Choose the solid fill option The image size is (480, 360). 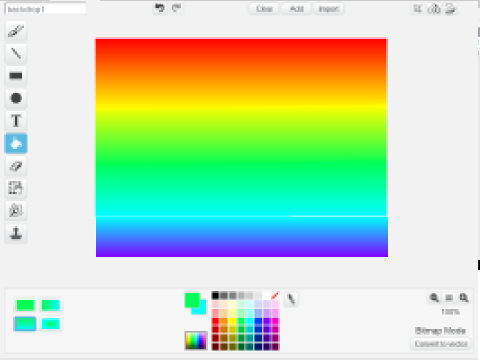coord(25,305)
